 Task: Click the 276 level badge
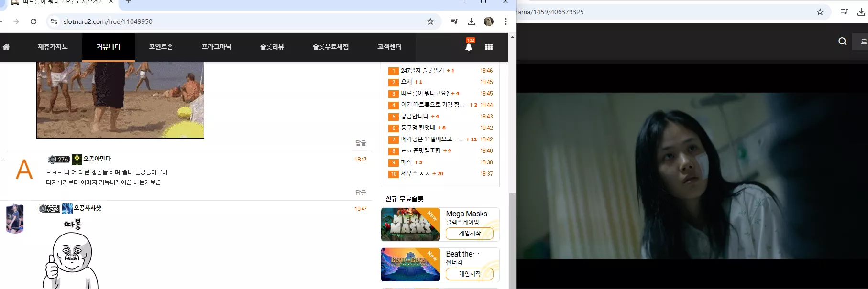(59, 160)
